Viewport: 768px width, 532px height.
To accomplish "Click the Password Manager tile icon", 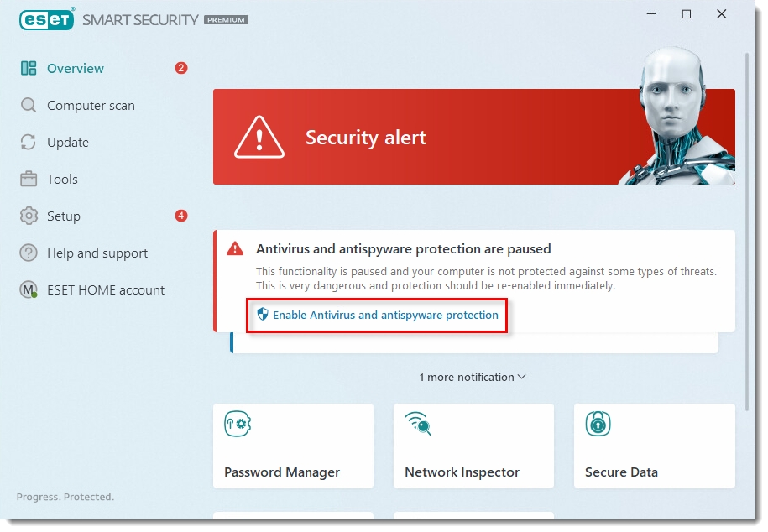I will [238, 424].
